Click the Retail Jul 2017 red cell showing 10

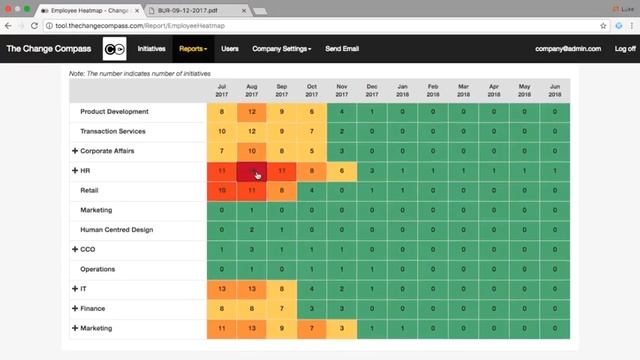pos(222,191)
